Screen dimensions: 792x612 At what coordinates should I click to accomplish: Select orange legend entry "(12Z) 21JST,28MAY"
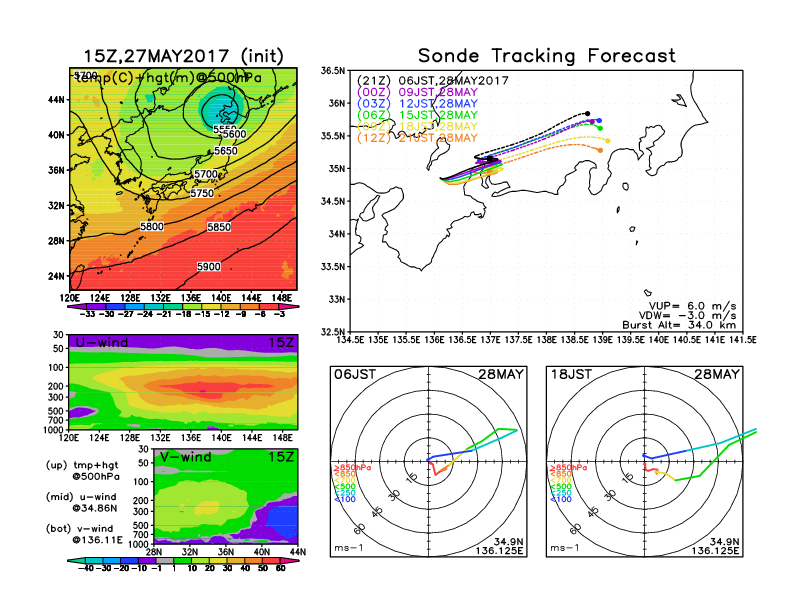[417, 138]
